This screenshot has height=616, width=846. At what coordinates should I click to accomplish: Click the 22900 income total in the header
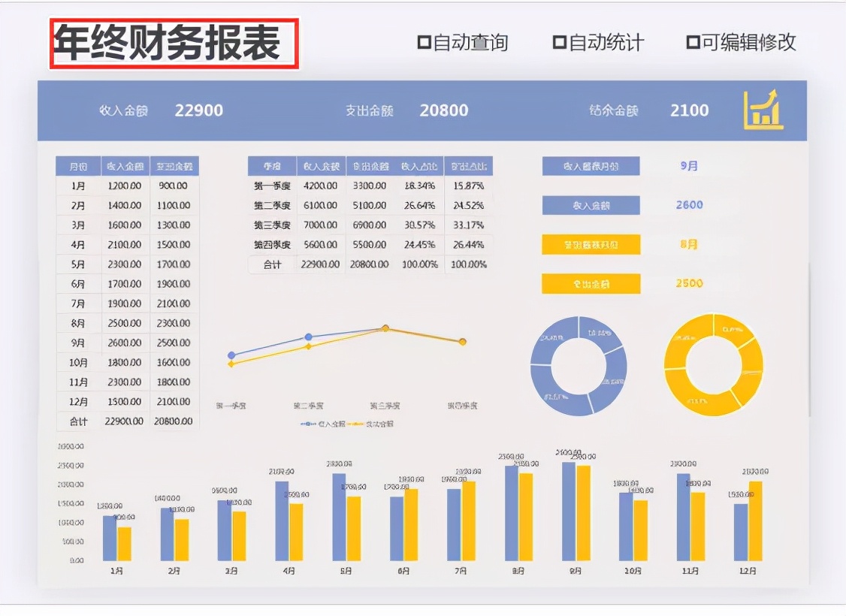click(200, 110)
